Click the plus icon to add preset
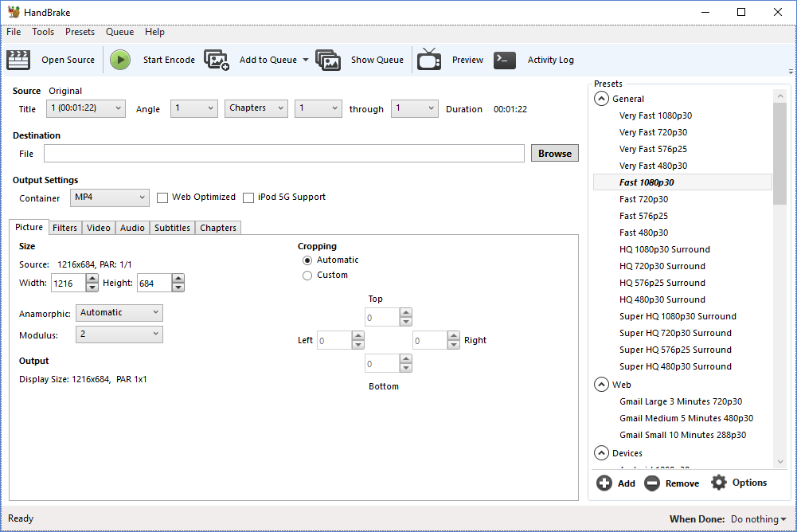This screenshot has height=532, width=797. coord(604,483)
